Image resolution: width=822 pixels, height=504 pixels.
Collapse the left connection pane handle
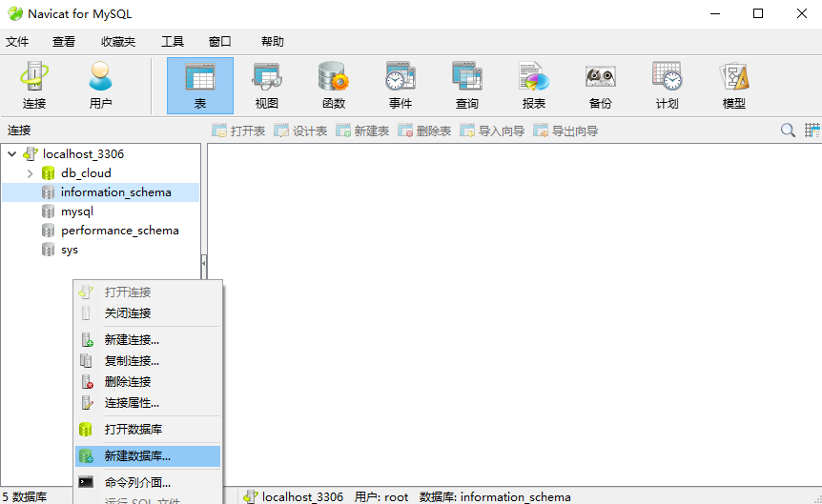click(203, 263)
